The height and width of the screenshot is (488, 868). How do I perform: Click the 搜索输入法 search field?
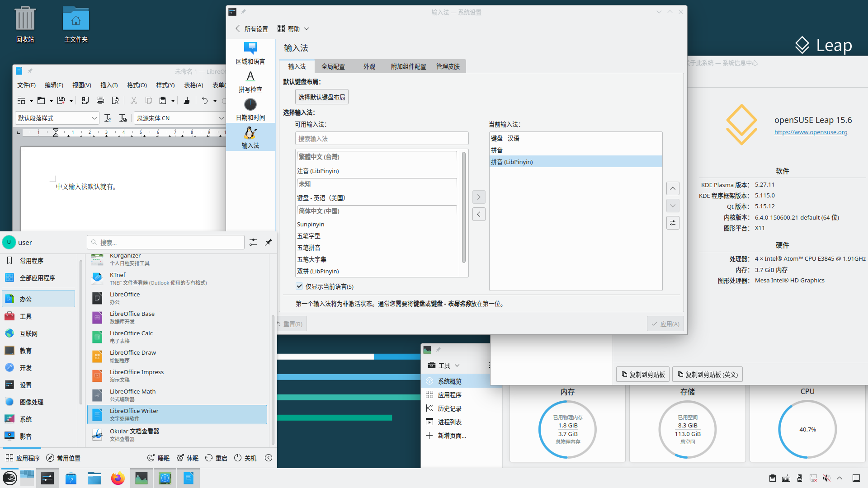point(382,139)
